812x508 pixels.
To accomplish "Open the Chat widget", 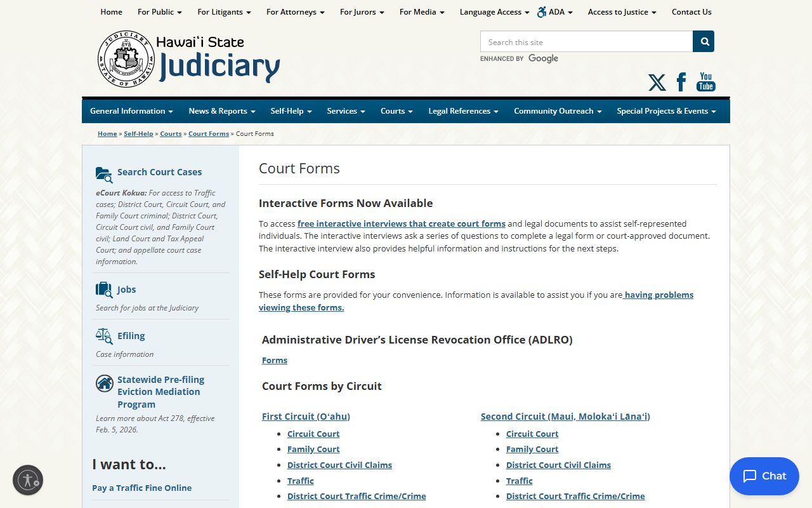I will (x=764, y=476).
